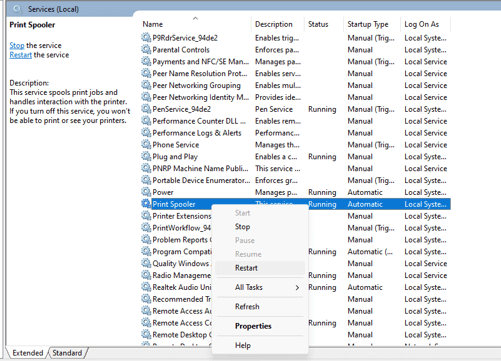The image size is (501, 361).
Task: Select the Peer Networking Grouping row
Action: click(x=295, y=85)
